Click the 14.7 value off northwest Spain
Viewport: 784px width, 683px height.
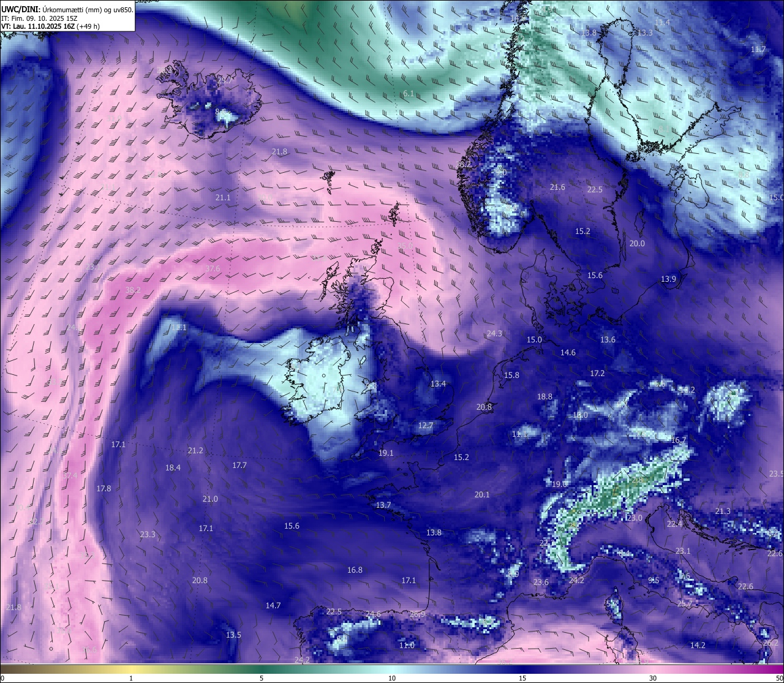[273, 605]
